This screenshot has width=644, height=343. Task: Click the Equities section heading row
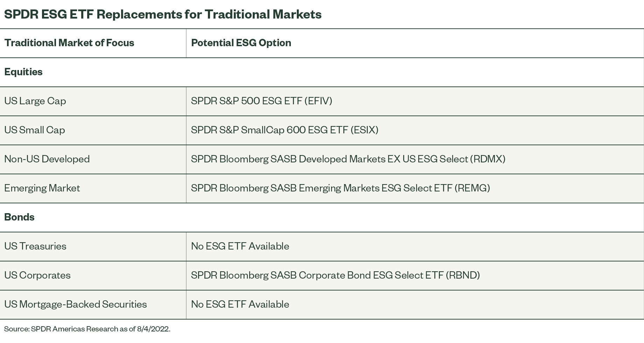click(23, 72)
